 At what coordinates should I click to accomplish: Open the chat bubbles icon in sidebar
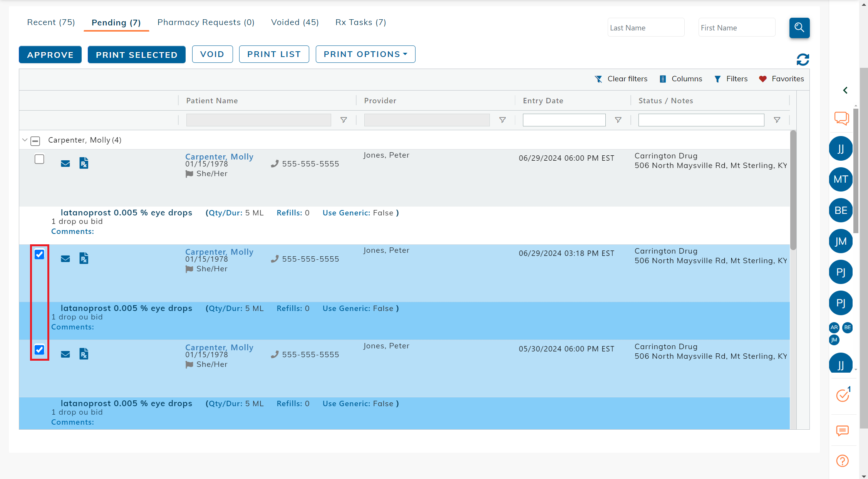pos(842,118)
